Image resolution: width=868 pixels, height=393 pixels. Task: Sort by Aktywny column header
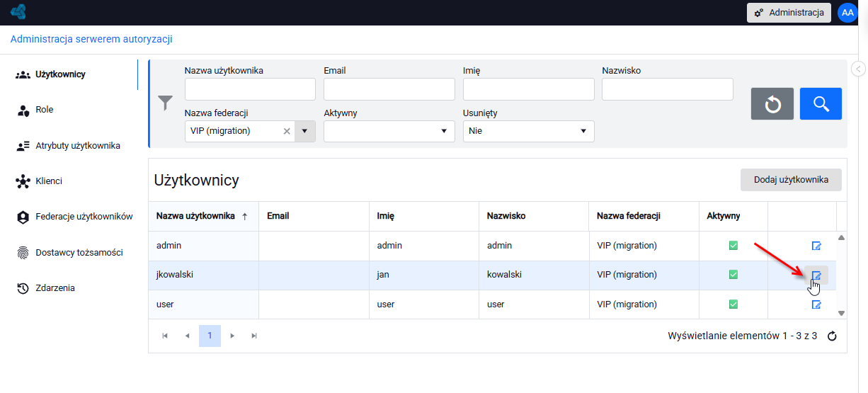click(x=733, y=217)
